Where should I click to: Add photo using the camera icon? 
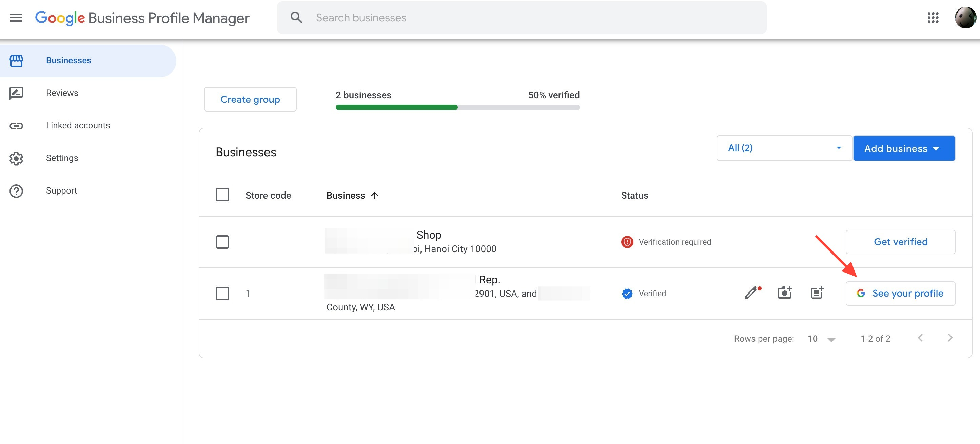(784, 292)
